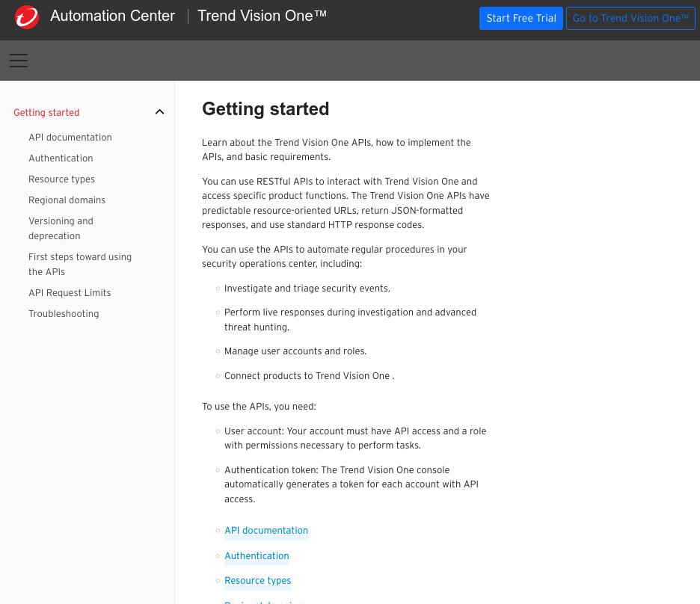Open the hamburger menu icon
This screenshot has height=604, width=700.
tap(19, 61)
